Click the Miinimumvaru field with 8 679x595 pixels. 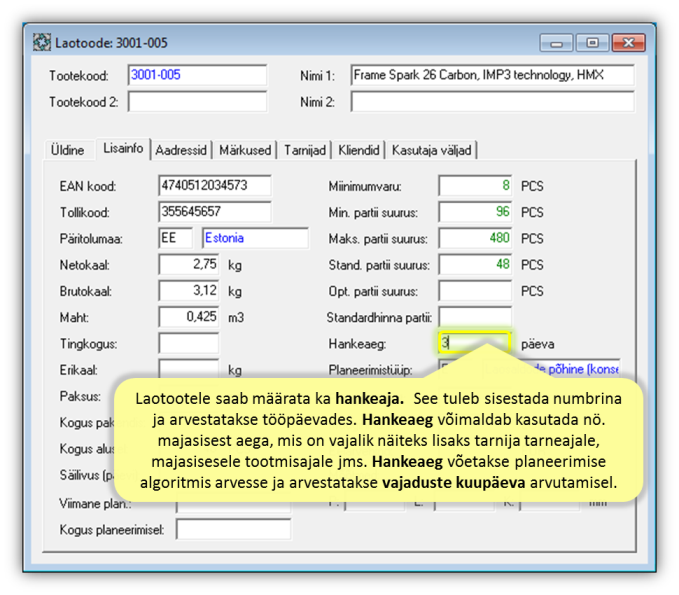pos(475,186)
